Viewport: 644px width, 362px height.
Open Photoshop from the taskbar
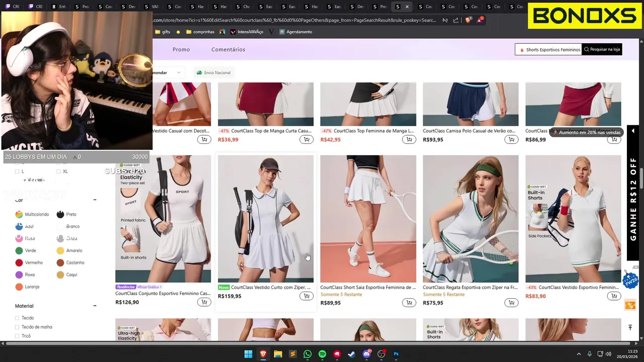click(x=396, y=354)
